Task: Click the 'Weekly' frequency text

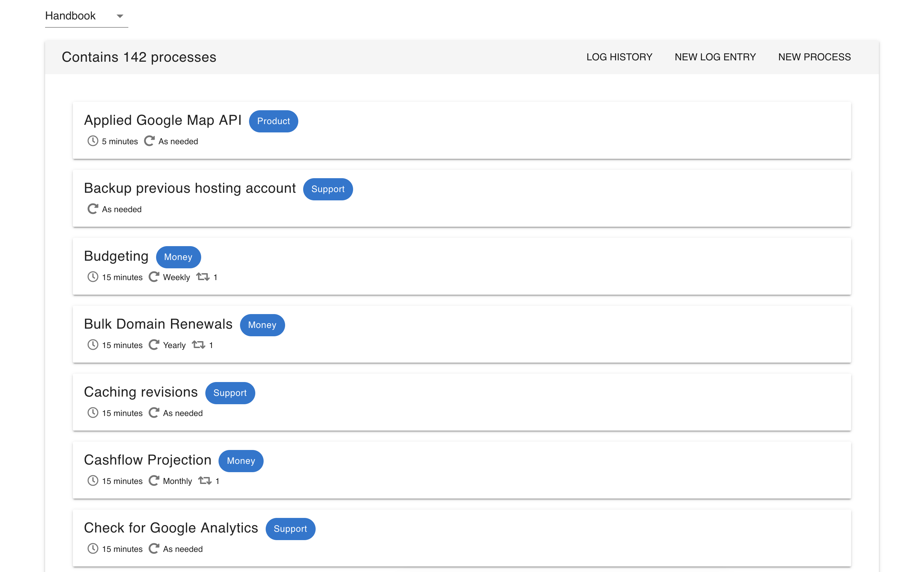Action: 176,277
